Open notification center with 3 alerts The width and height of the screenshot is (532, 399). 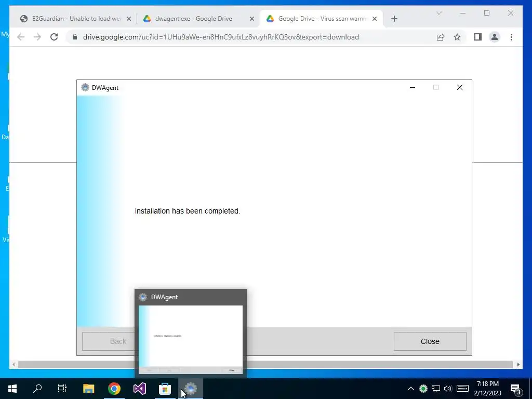[516, 389]
